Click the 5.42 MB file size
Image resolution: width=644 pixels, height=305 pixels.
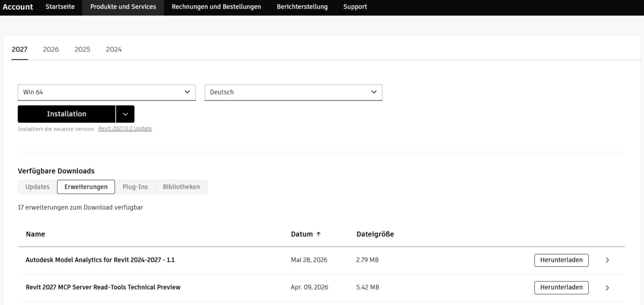pos(368,287)
